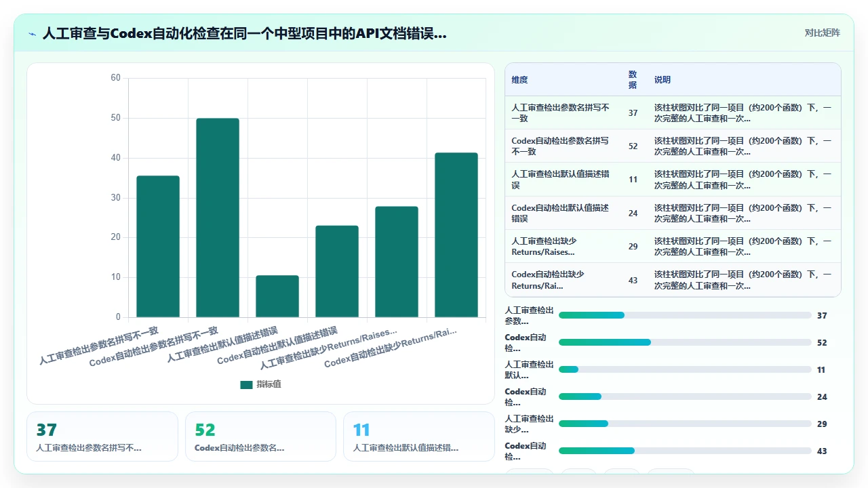The width and height of the screenshot is (868, 488).
Task: Click the 维度 column header
Action: click(519, 79)
